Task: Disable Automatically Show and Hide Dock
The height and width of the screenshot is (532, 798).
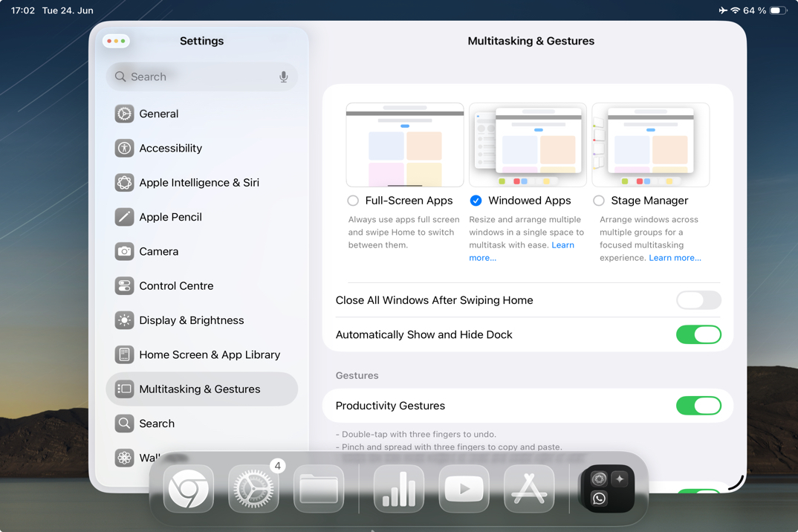Action: tap(698, 334)
